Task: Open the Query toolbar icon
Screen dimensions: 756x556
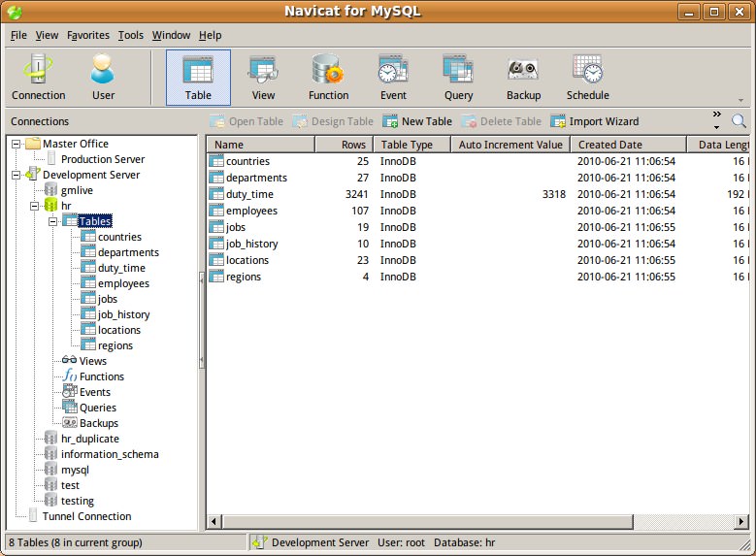Action: (x=458, y=78)
